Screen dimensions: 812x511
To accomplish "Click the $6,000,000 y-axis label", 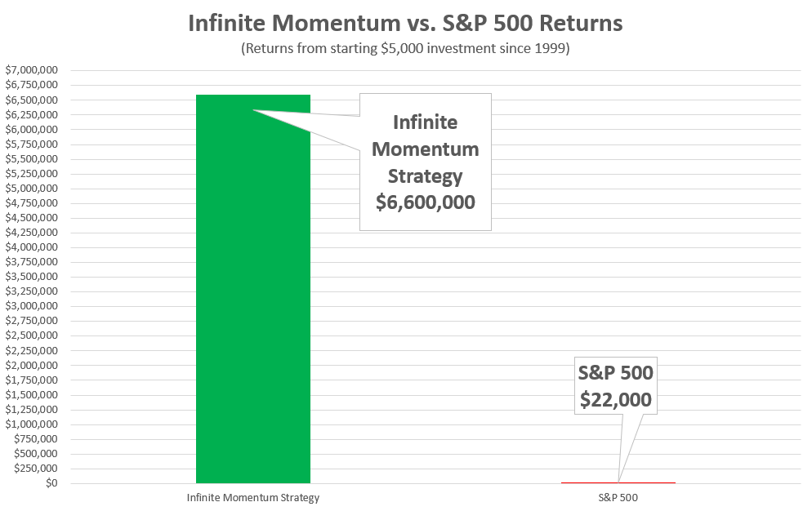I will [x=32, y=129].
